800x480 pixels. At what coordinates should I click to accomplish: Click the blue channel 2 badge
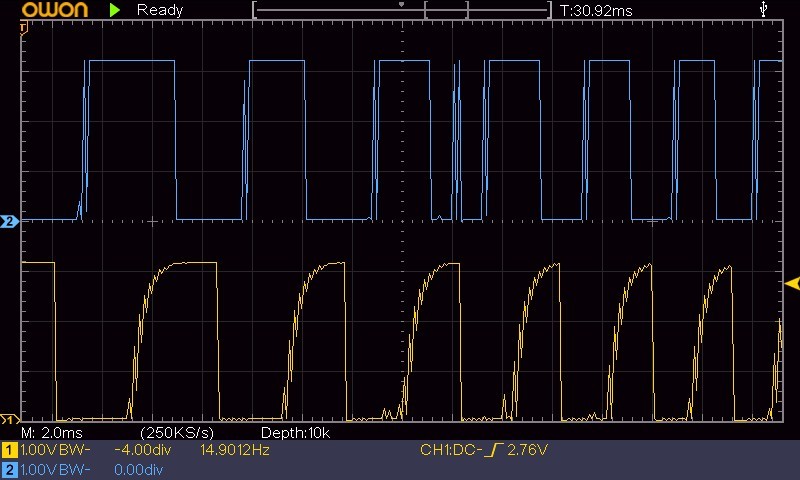[9, 470]
